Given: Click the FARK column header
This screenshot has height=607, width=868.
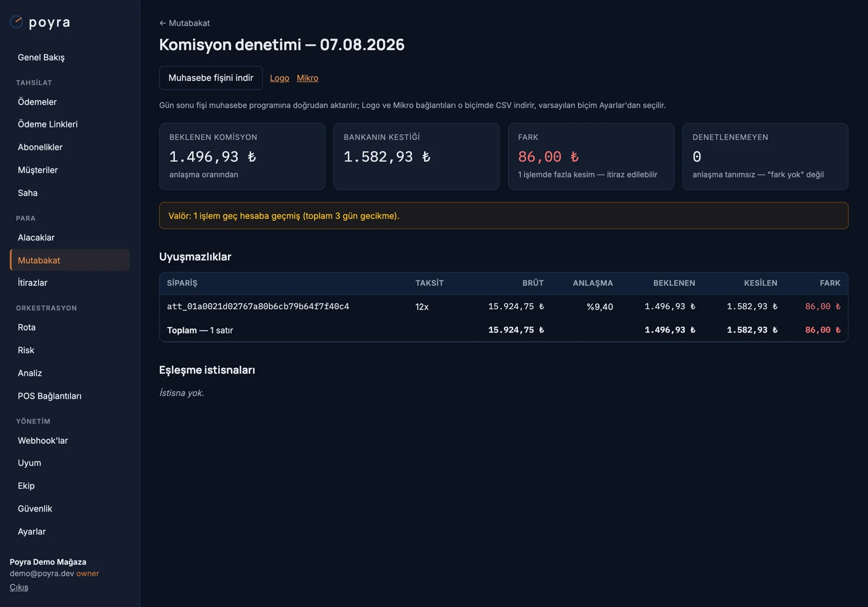Looking at the screenshot, I should click(x=830, y=283).
